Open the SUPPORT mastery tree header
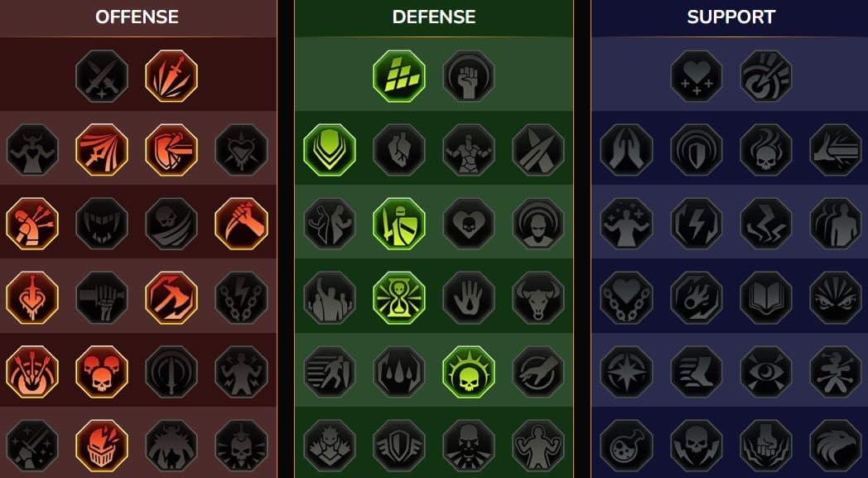Image resolution: width=868 pixels, height=478 pixels. point(731,17)
